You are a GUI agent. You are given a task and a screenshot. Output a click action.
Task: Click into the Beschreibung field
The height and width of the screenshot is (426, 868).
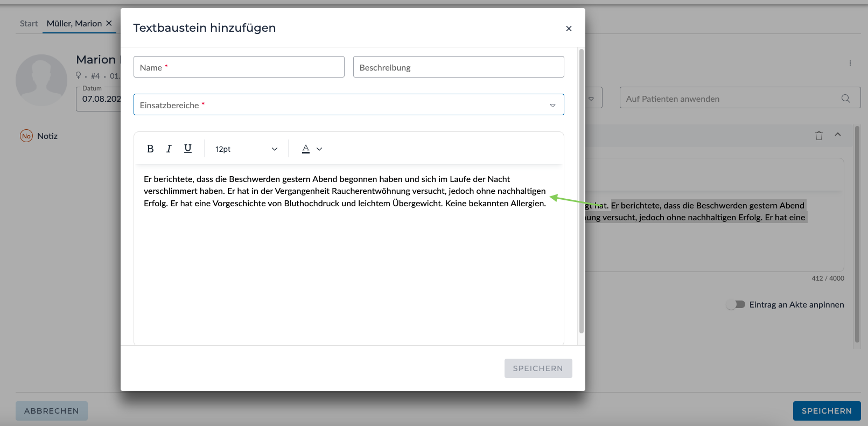click(x=458, y=67)
